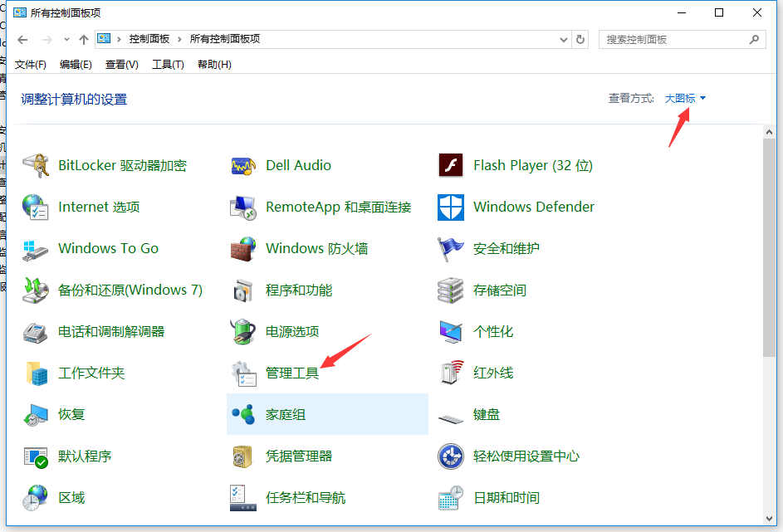Image resolution: width=783 pixels, height=532 pixels.
Task: Click the 日期和时间 label text
Action: [x=507, y=498]
